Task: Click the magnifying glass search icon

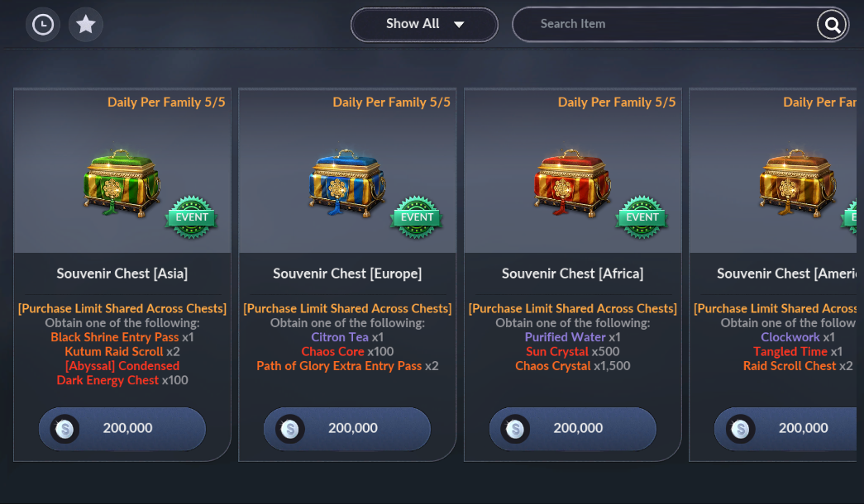Action: pos(832,25)
